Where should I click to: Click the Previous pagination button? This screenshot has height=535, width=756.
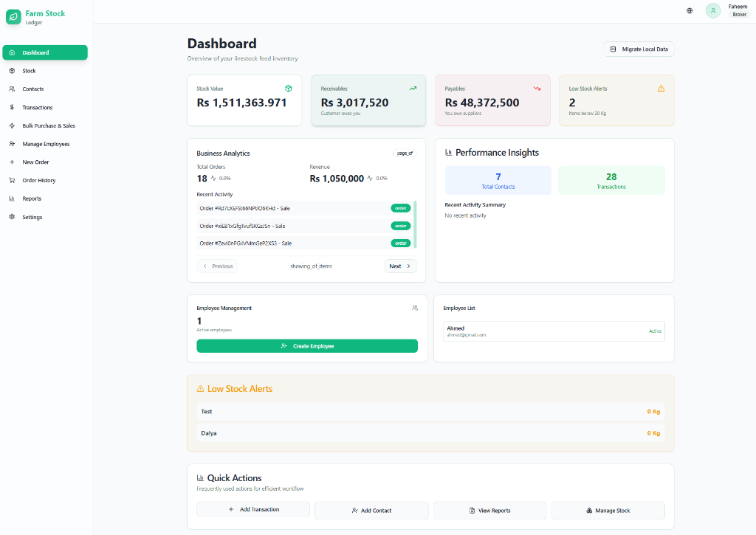coord(217,266)
